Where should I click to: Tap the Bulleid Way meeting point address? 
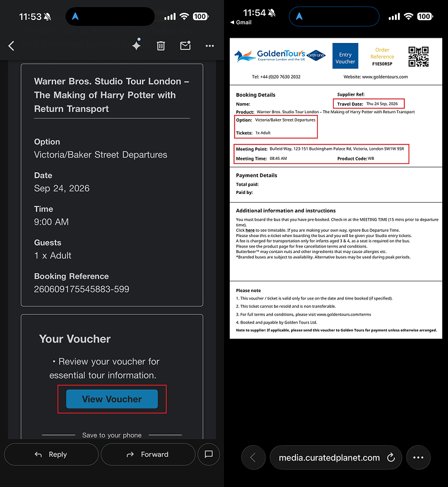337,149
